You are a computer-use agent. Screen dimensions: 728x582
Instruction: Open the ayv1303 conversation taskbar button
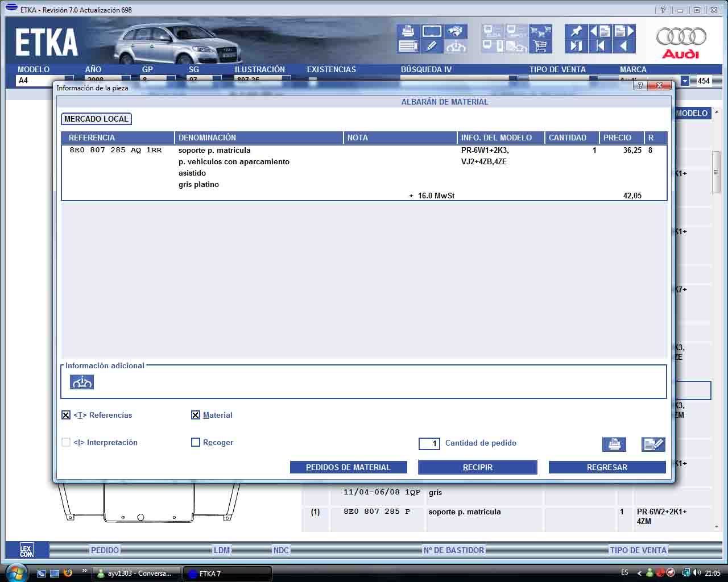(136, 573)
